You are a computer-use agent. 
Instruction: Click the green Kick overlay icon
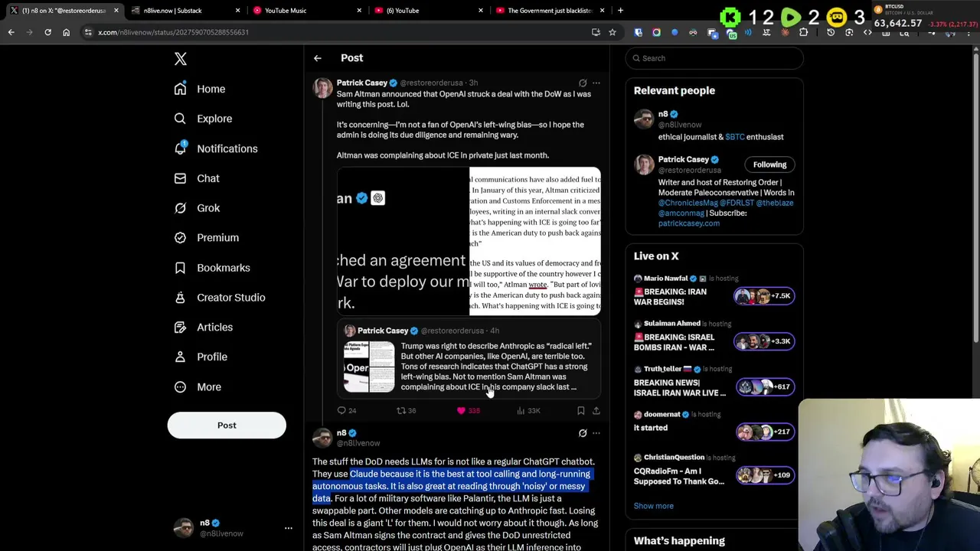[730, 17]
